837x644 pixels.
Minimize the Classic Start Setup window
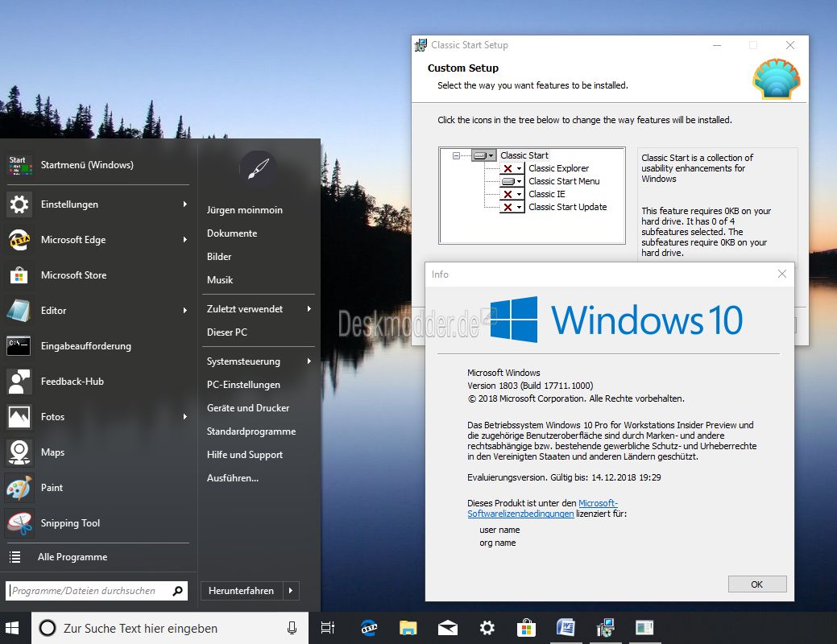[717, 45]
